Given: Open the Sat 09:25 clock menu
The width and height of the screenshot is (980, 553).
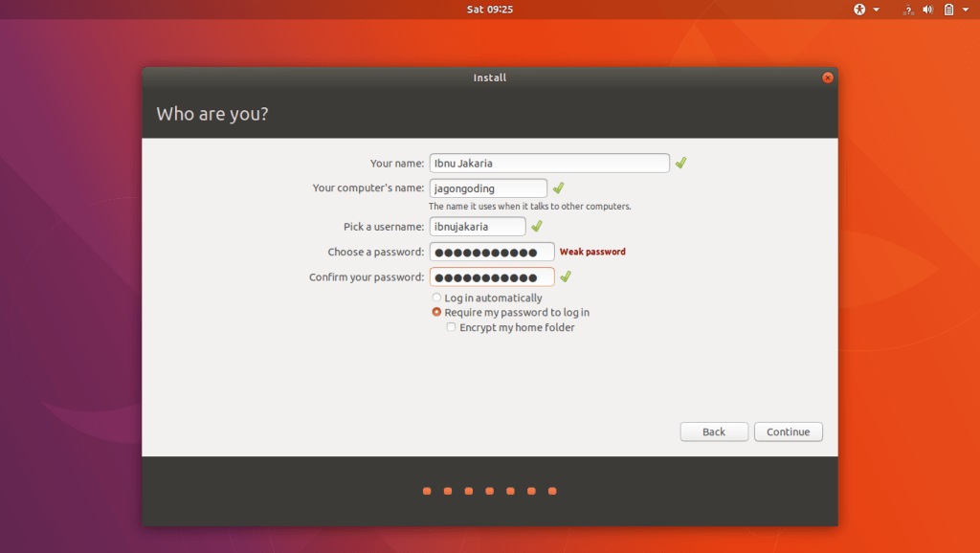Looking at the screenshot, I should click(490, 10).
